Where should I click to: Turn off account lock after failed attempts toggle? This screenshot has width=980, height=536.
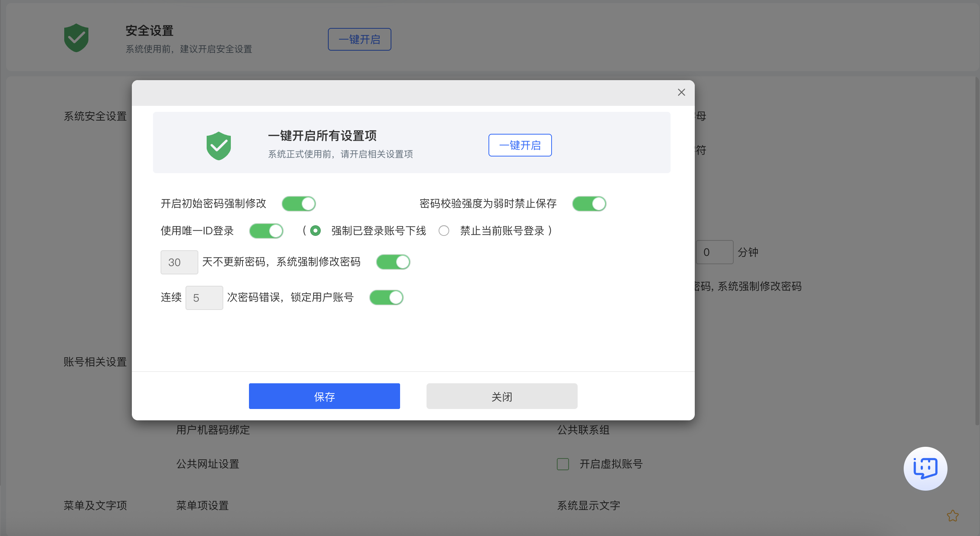pos(387,297)
